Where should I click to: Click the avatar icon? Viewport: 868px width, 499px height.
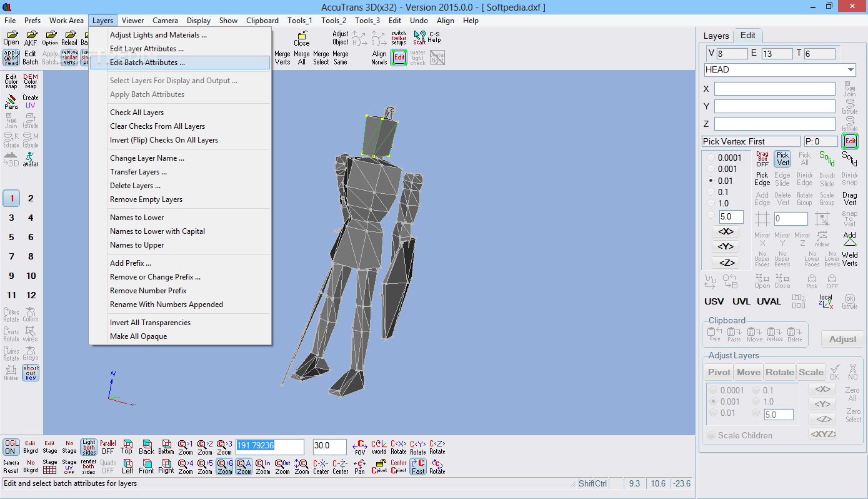31,159
